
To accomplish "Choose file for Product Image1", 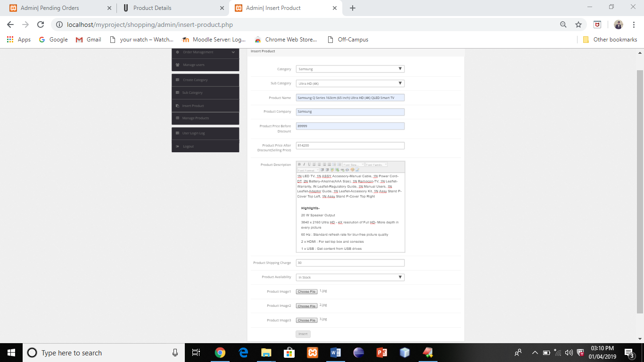I will (x=306, y=292).
